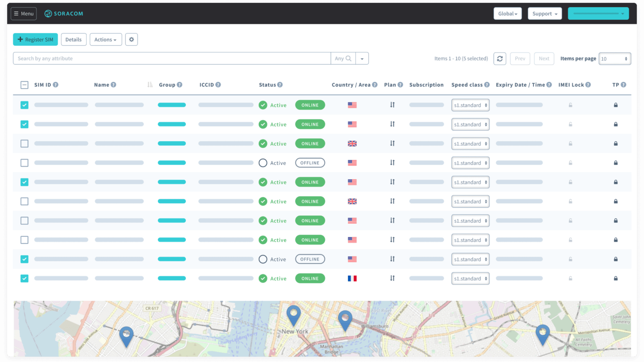This screenshot has height=362, width=644.
Task: Click the Details button
Action: click(73, 39)
